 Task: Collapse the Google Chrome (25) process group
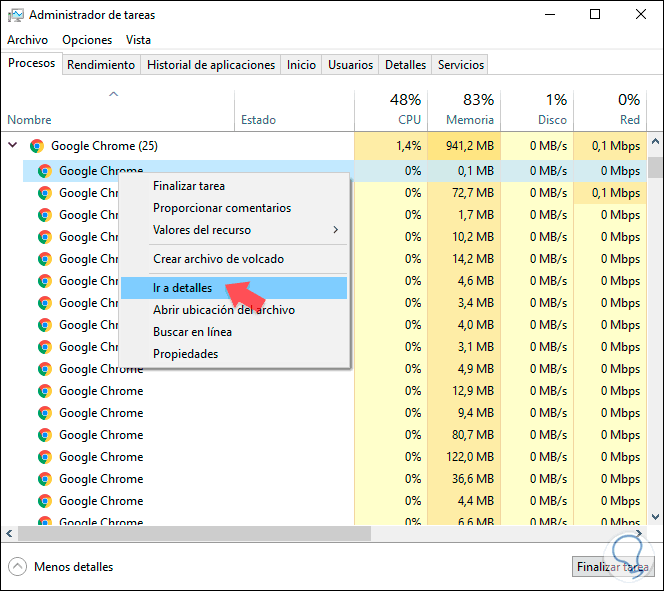point(13,146)
